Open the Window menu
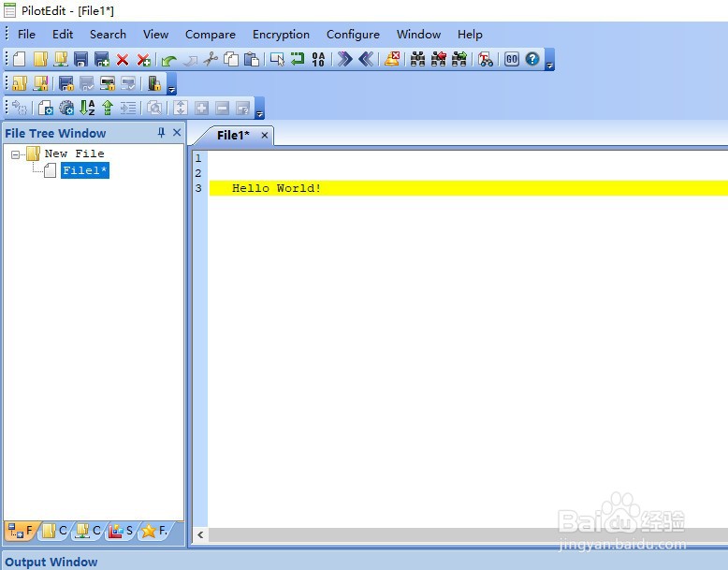This screenshot has height=570, width=728. pyautogui.click(x=419, y=35)
